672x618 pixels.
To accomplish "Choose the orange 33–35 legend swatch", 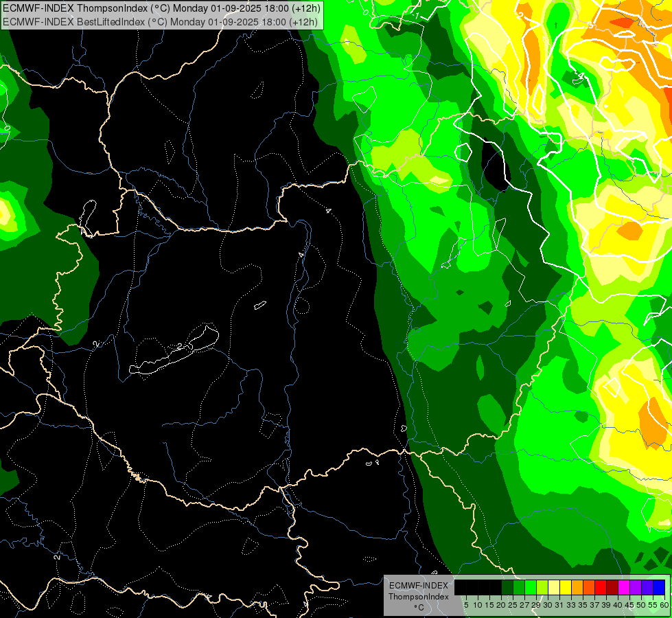I will coord(577,587).
